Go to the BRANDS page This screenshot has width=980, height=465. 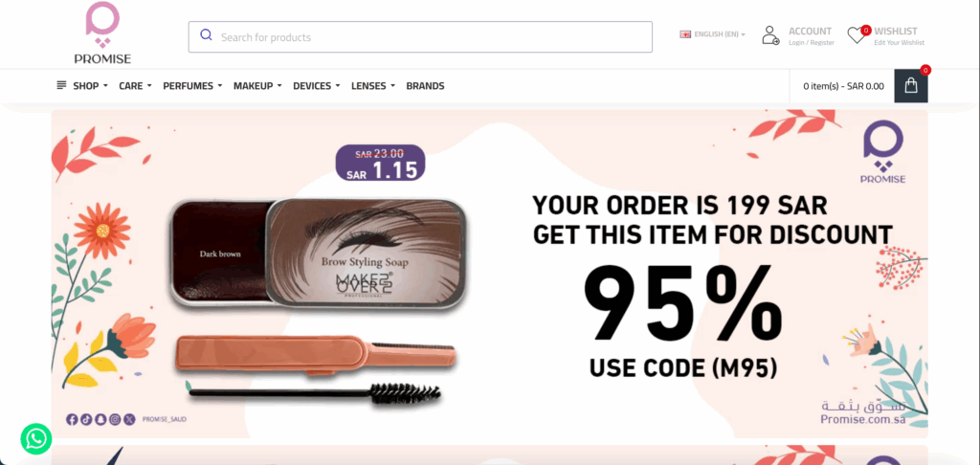tap(425, 86)
